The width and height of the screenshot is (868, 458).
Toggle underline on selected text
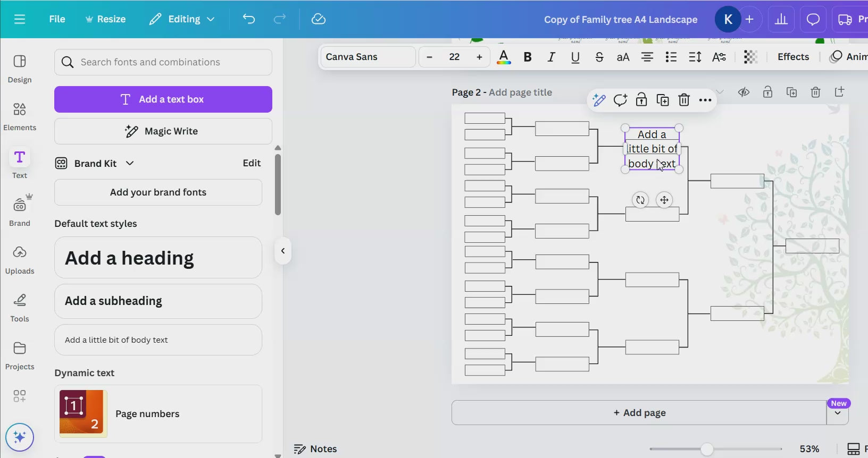[575, 57]
